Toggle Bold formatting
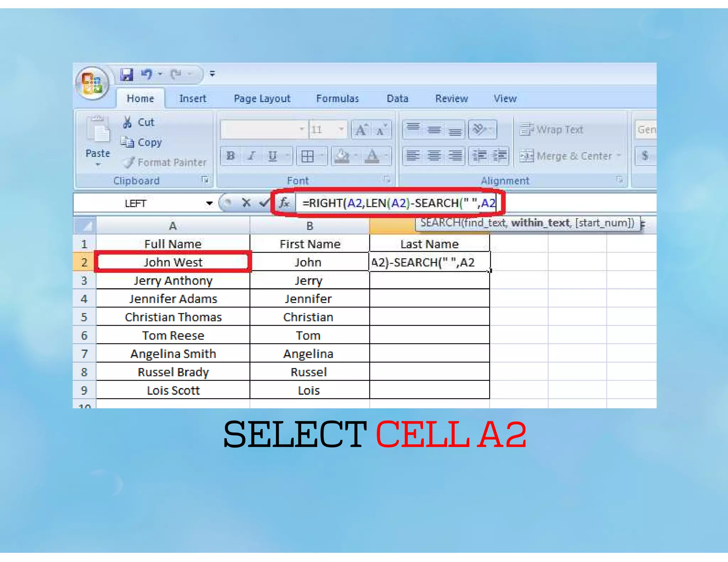Image resolution: width=728 pixels, height=562 pixels. 230,156
